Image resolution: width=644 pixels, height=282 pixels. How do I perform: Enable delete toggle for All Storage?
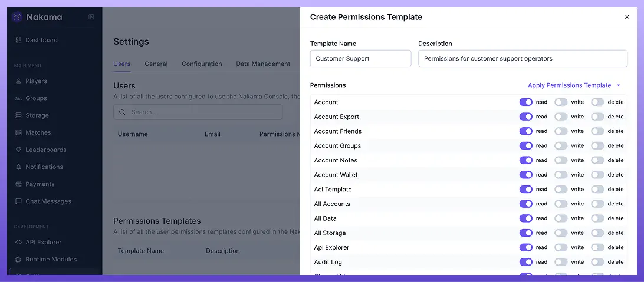pos(597,233)
